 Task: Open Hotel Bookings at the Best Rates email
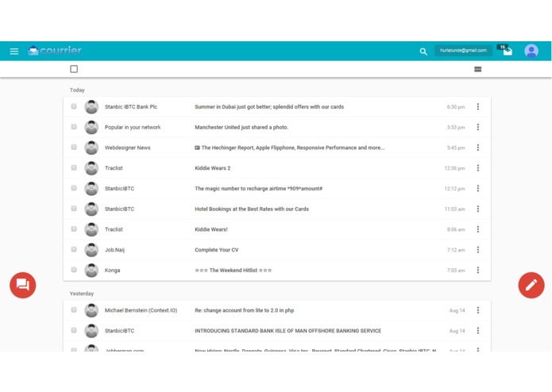[252, 209]
